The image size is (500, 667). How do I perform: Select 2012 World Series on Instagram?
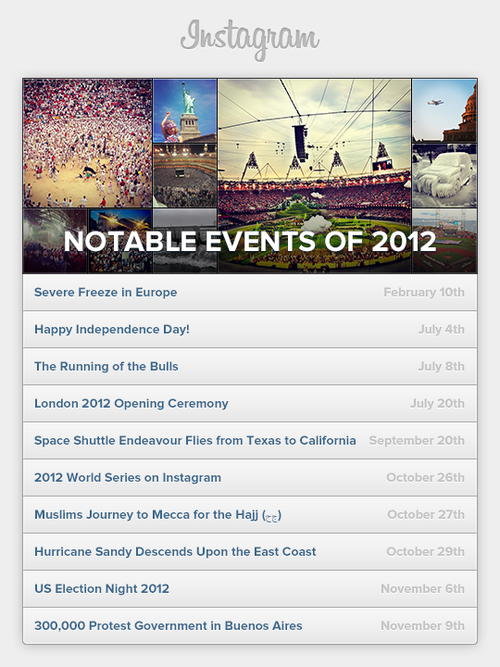128,477
